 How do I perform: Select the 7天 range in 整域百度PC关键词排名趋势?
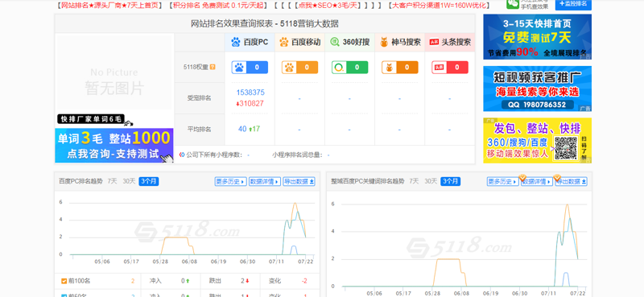coord(414,181)
